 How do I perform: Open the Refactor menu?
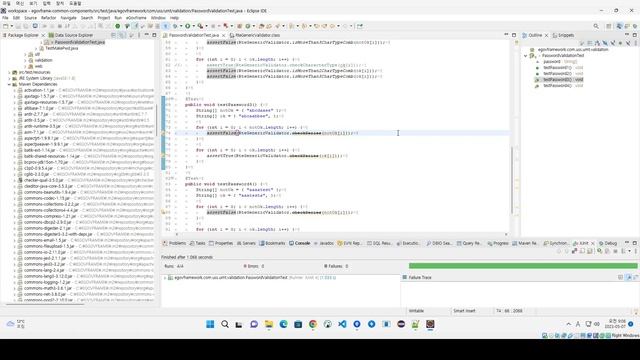tap(48, 18)
